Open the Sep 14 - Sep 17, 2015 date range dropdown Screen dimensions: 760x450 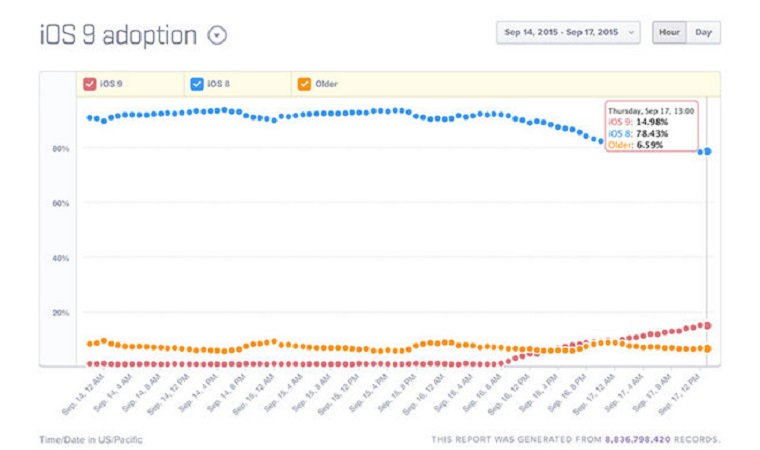point(568,32)
